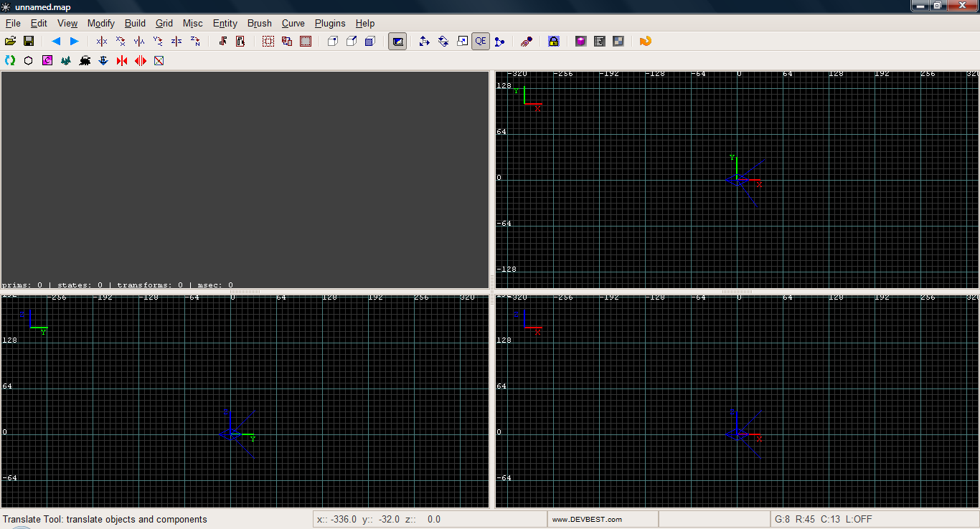Flip selection along the Z axis
The height and width of the screenshot is (529, 980).
[x=176, y=42]
